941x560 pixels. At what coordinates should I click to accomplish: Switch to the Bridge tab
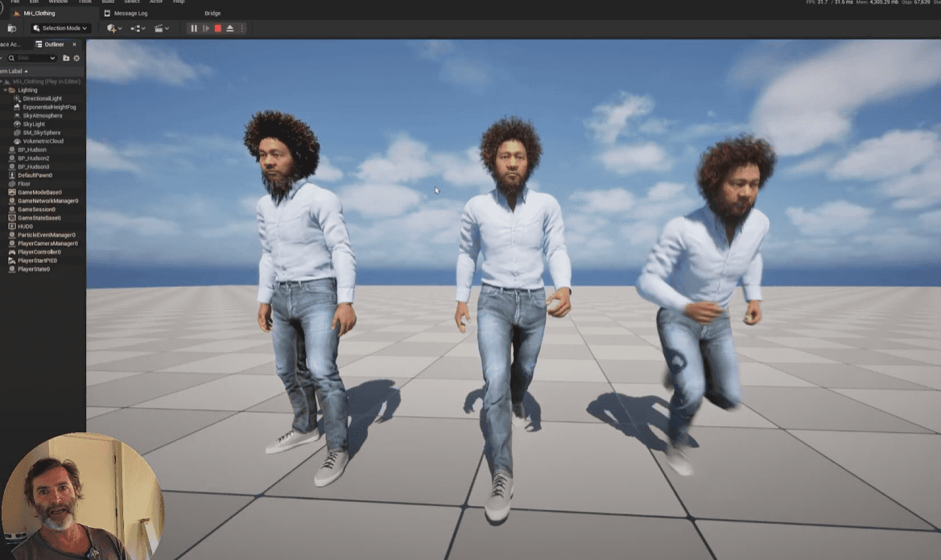click(x=213, y=13)
